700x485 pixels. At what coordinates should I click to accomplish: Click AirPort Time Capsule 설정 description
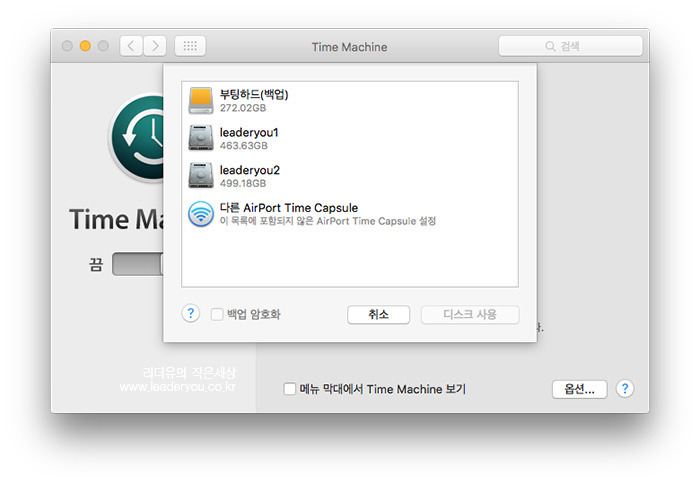[x=328, y=221]
